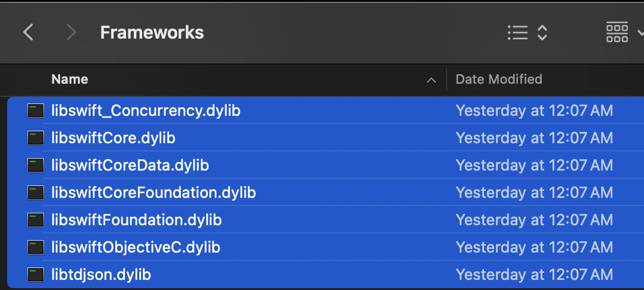The height and width of the screenshot is (290, 644).
Task: Click the list view icon in toolbar
Action: [517, 33]
